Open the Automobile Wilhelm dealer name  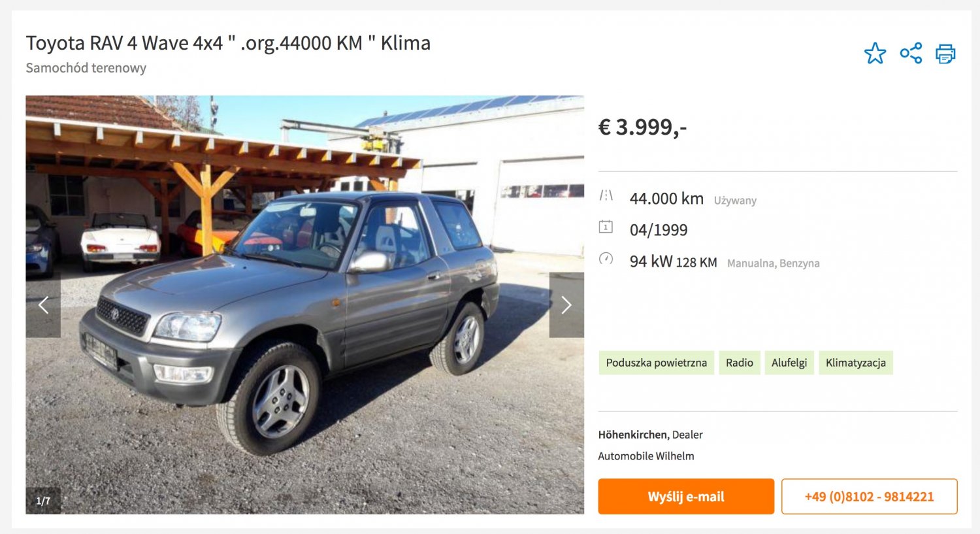coord(646,456)
